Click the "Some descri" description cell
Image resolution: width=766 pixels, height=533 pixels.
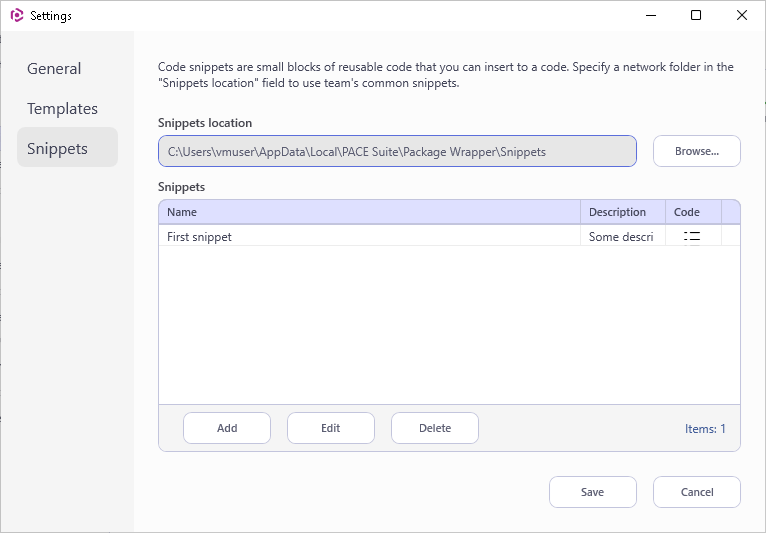[621, 237]
